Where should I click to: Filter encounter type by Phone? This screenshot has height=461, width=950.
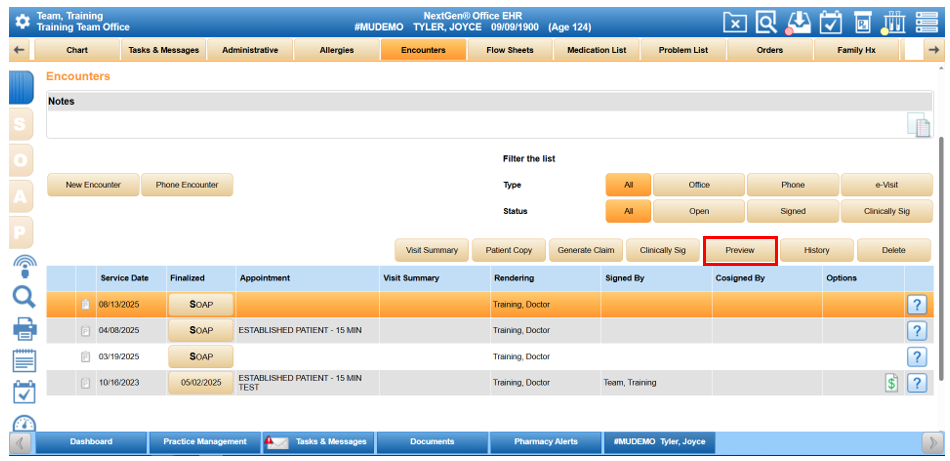point(792,185)
